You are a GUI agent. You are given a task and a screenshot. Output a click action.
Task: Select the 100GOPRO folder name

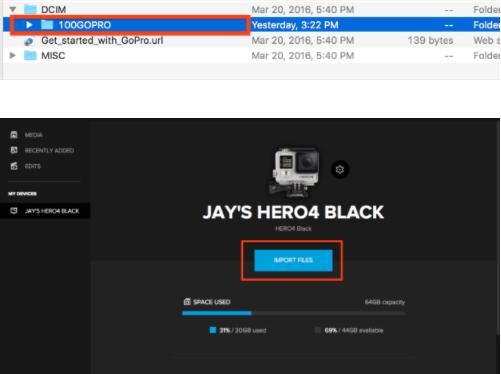click(x=85, y=25)
